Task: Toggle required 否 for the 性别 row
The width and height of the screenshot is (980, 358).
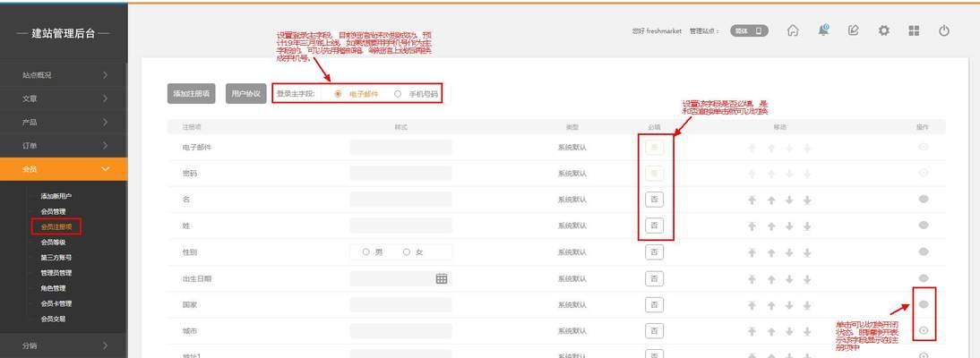Action: click(654, 251)
